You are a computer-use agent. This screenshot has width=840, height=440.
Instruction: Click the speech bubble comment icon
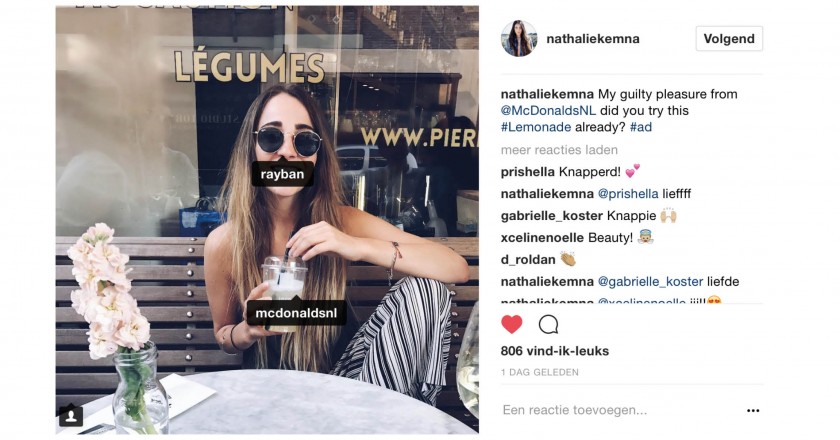tap(548, 324)
